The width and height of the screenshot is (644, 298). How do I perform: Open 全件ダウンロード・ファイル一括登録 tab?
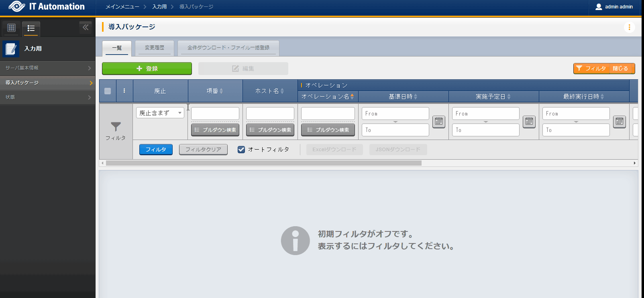point(228,48)
